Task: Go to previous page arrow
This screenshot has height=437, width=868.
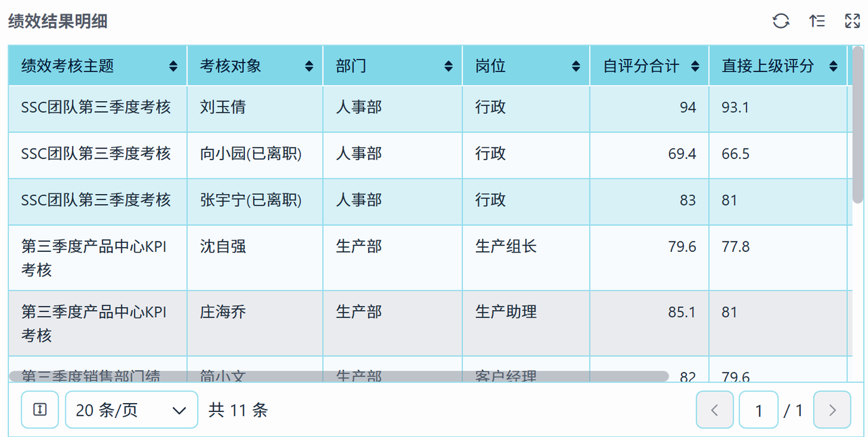Action: coord(715,410)
